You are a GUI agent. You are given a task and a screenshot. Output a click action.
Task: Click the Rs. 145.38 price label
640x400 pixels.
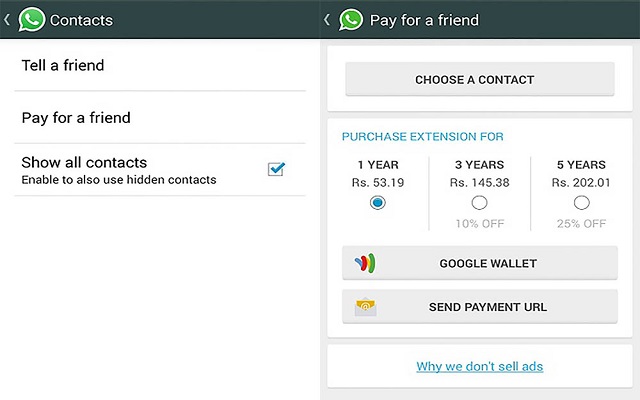click(479, 183)
